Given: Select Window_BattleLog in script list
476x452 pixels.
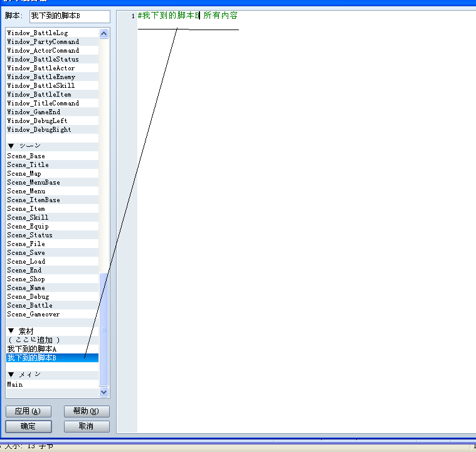Looking at the screenshot, I should pyautogui.click(x=52, y=33).
